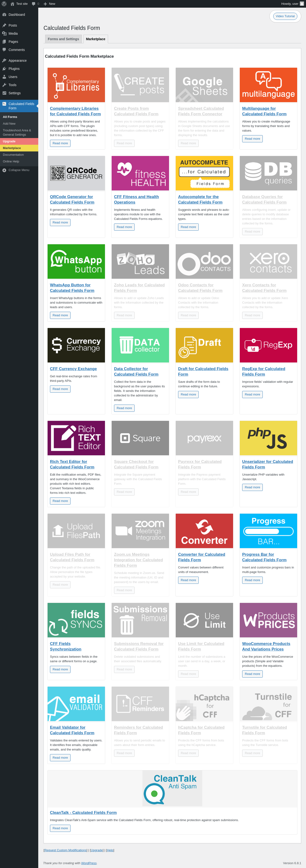Click the Settings icon in sidebar

[x=4, y=93]
